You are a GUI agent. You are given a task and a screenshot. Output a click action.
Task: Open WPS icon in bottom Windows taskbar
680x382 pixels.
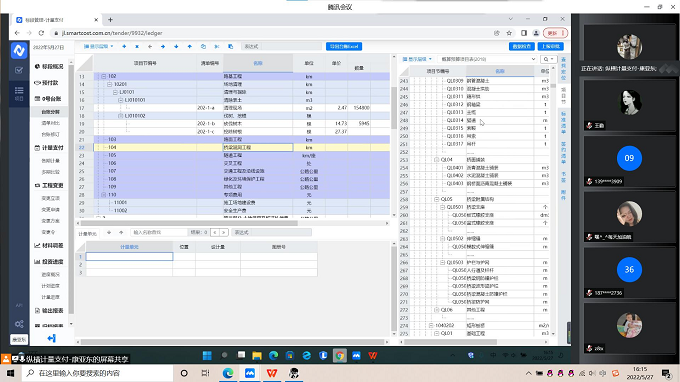tap(272, 373)
